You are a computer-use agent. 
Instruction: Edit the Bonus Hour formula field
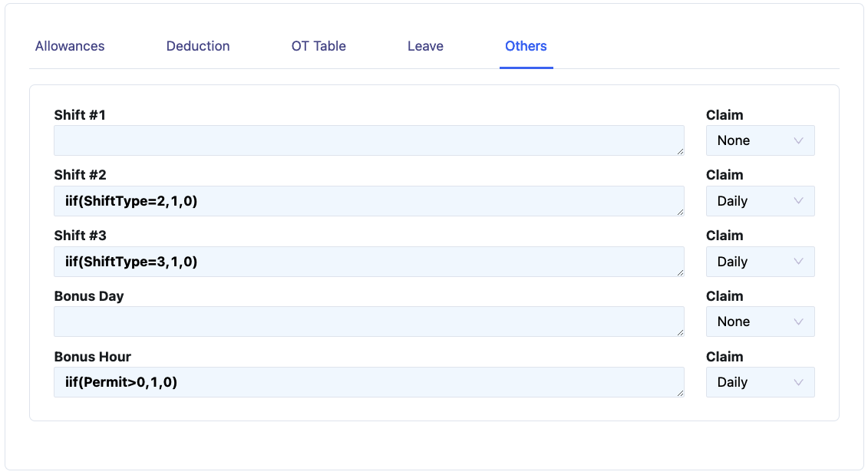coord(368,382)
